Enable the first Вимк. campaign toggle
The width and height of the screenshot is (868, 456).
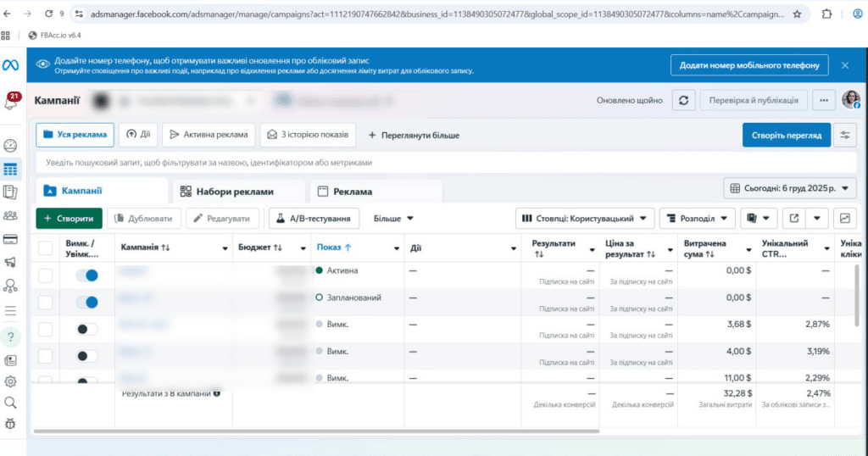click(x=86, y=329)
